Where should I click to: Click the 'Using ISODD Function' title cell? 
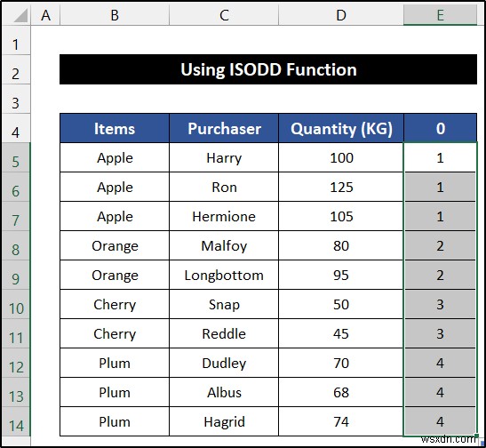pyautogui.click(x=268, y=69)
